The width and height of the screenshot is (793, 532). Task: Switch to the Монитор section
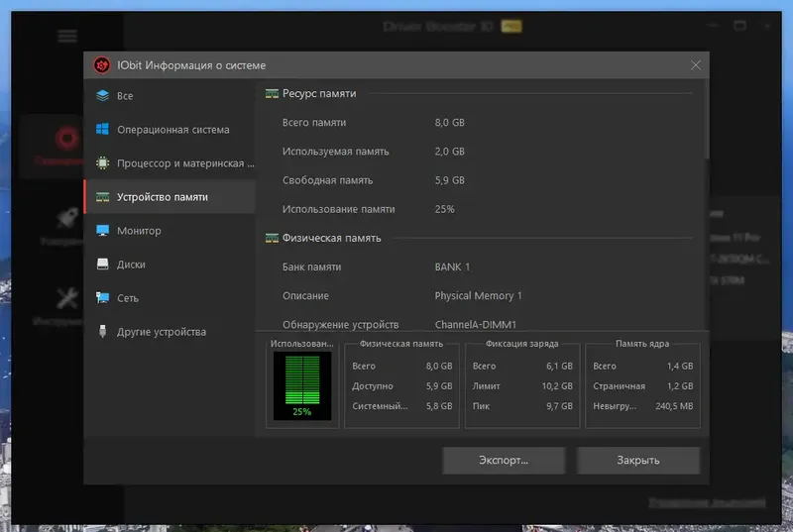pos(170,231)
